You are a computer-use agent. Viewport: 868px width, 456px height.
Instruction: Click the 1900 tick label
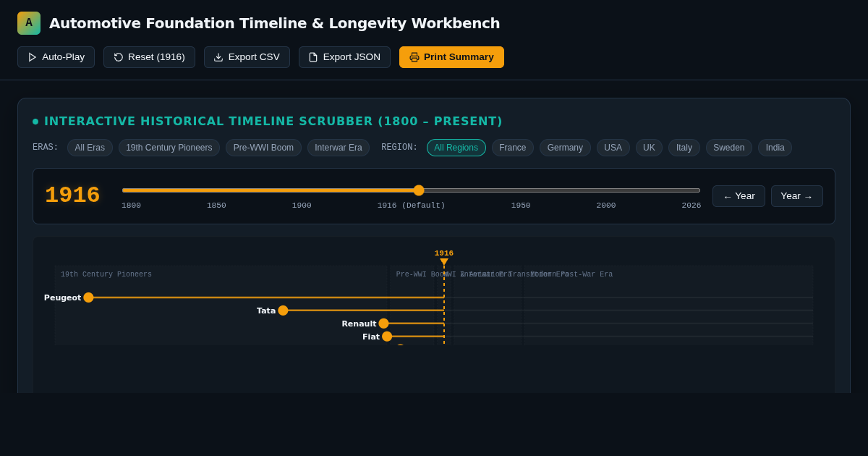tap(302, 206)
